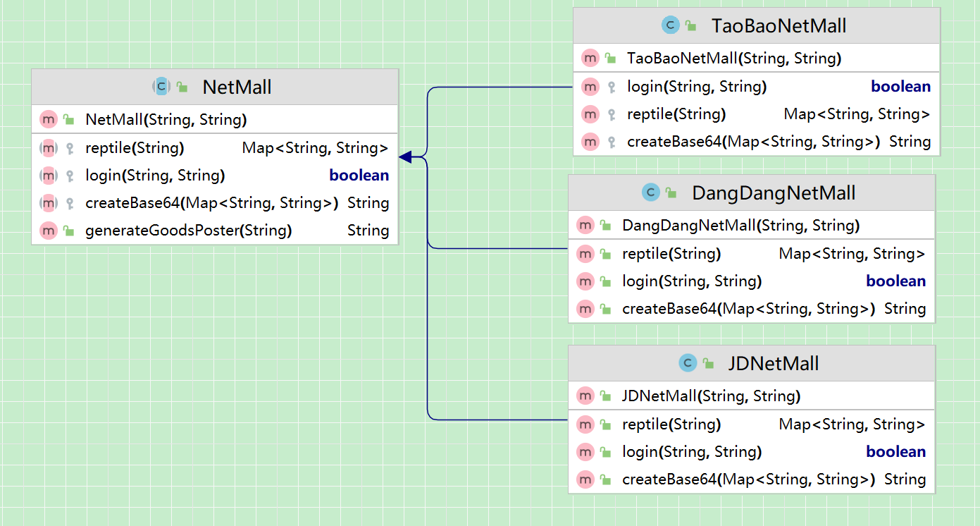Click the abstract class icon beside NetMall

161,87
